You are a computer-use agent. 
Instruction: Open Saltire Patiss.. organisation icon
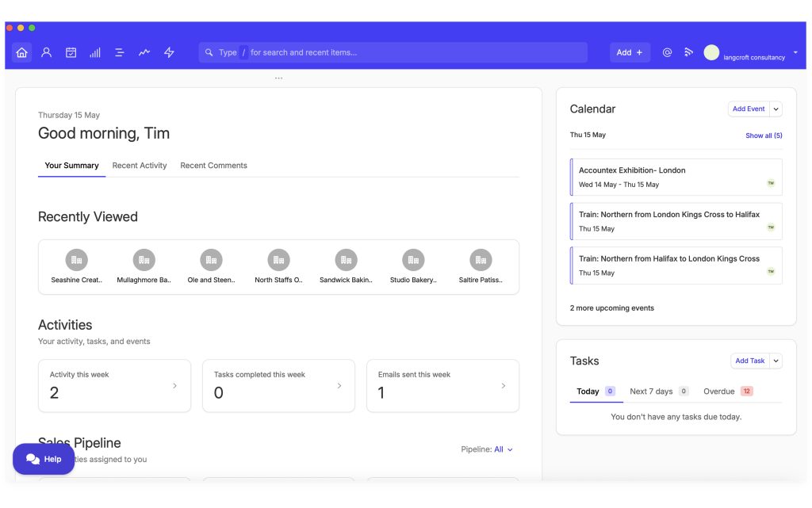tap(481, 260)
